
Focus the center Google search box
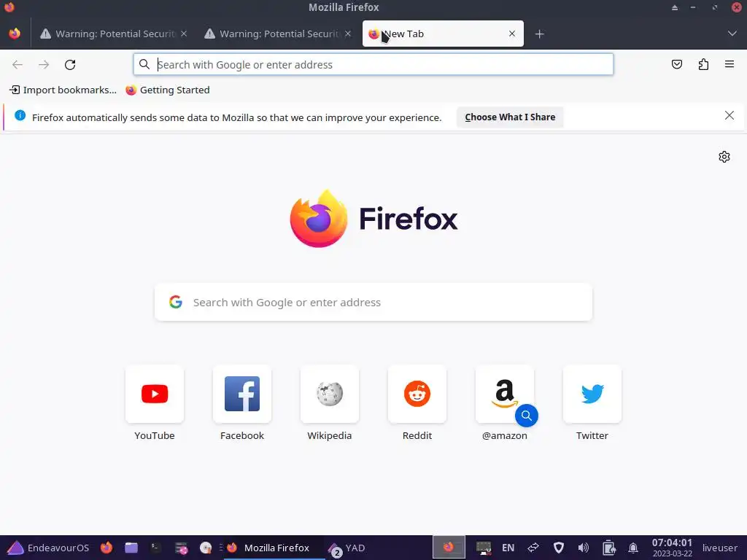(x=373, y=303)
